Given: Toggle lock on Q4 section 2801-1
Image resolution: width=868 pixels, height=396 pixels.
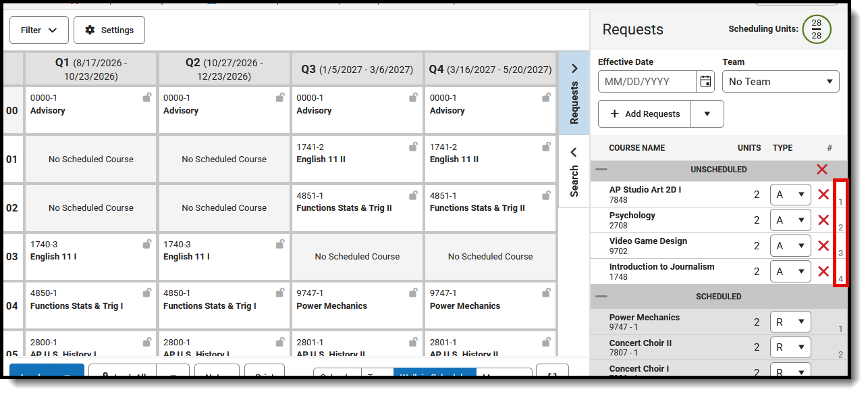Looking at the screenshot, I should (x=547, y=342).
